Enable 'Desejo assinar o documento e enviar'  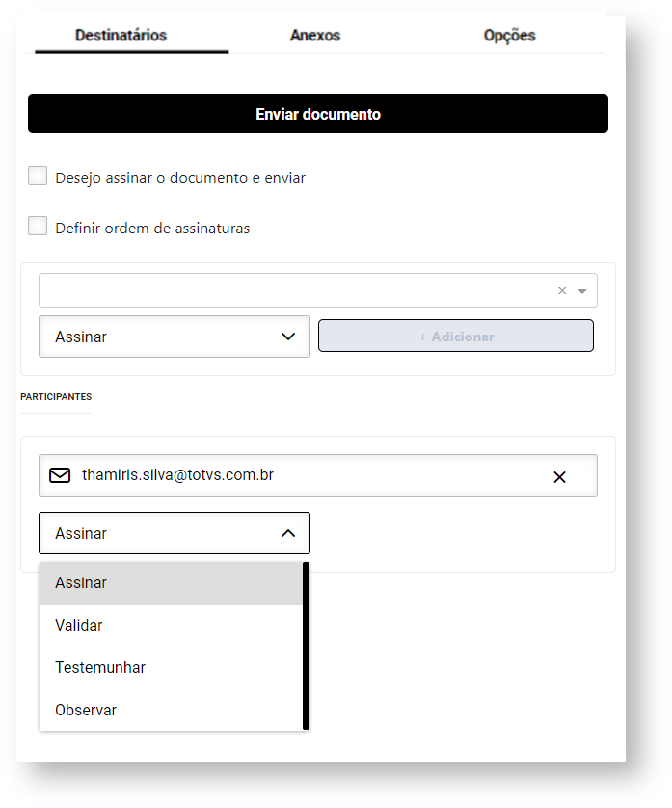(38, 176)
